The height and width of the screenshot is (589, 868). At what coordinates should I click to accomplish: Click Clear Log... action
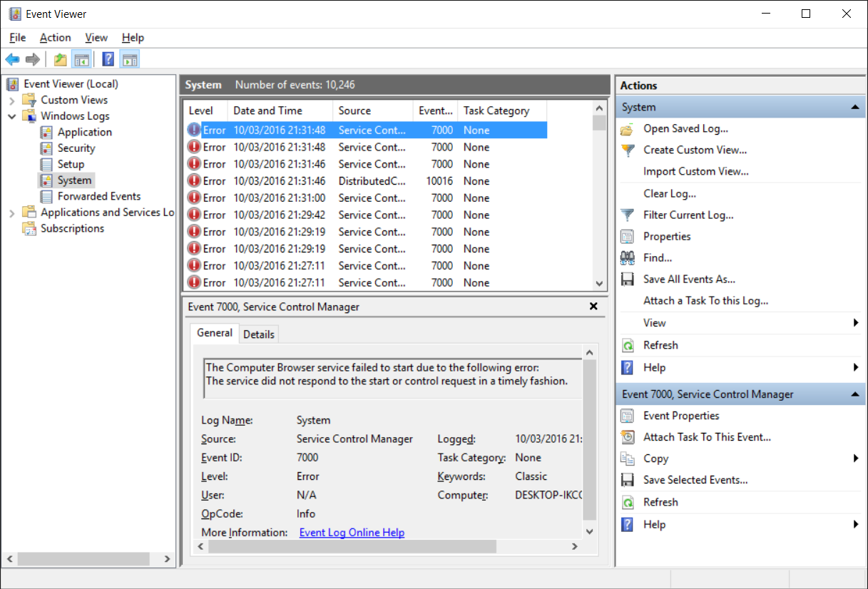point(670,193)
